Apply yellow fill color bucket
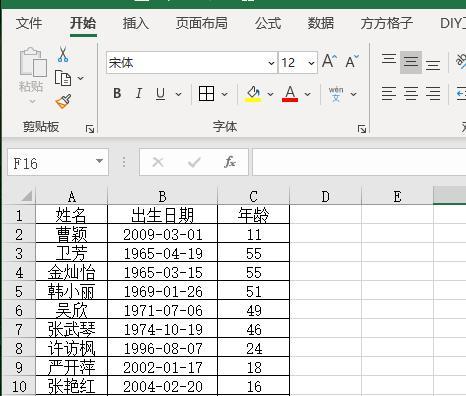466x396 pixels. [x=253, y=94]
